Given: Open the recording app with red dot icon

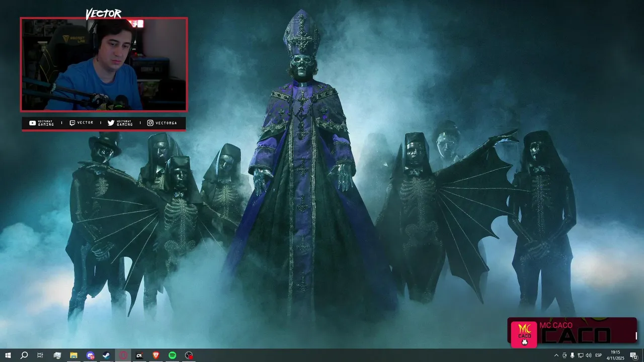Looking at the screenshot, I should pyautogui.click(x=189, y=355).
